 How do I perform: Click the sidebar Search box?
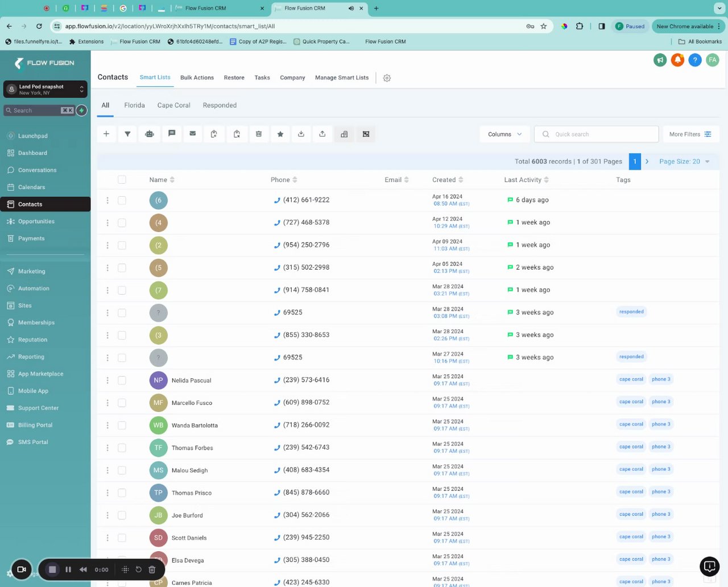[39, 110]
